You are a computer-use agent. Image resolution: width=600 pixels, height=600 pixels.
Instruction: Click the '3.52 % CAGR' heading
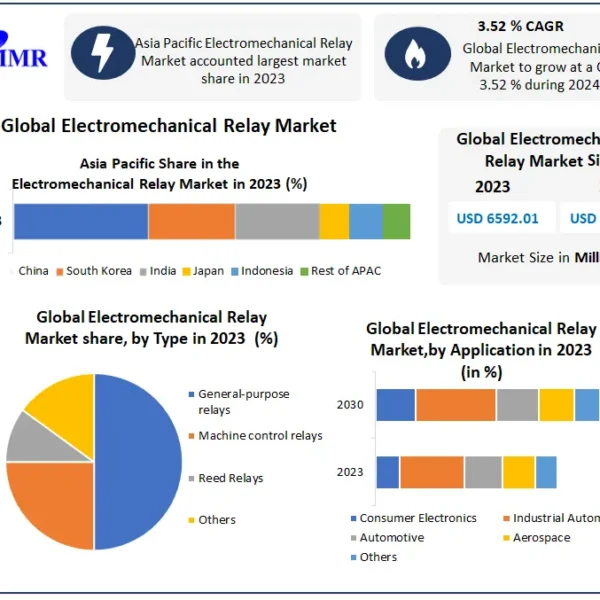click(x=520, y=26)
